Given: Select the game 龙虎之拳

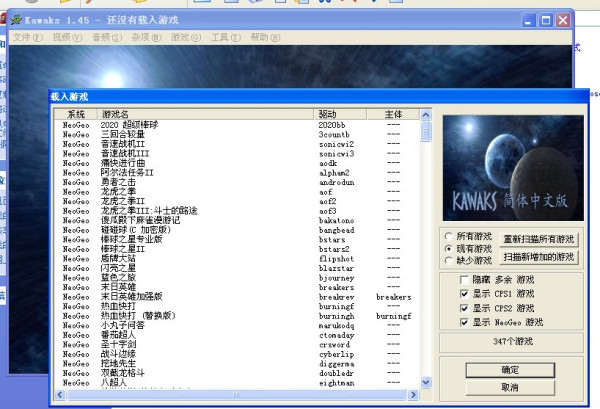Looking at the screenshot, I should click(118, 192).
